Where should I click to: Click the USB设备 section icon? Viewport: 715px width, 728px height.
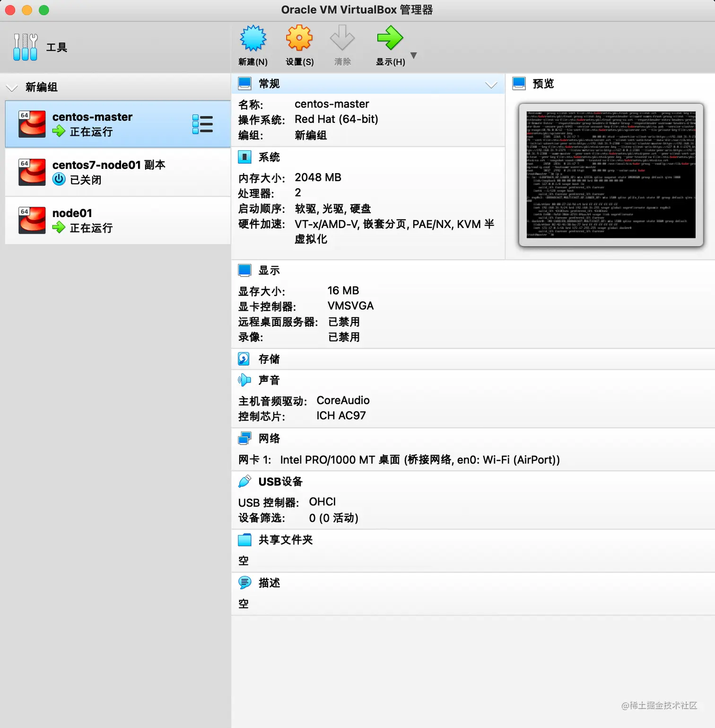(x=244, y=481)
